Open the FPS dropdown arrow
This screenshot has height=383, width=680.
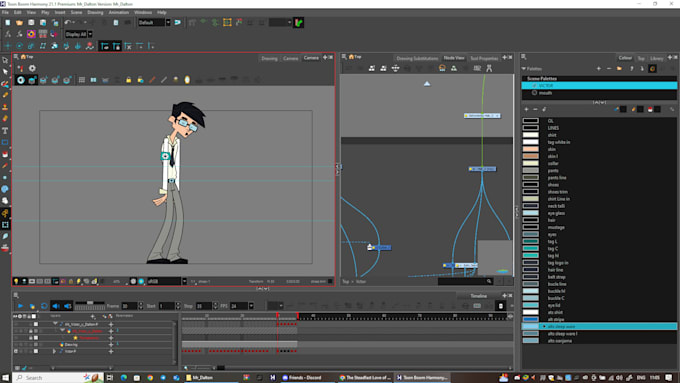(x=251, y=306)
